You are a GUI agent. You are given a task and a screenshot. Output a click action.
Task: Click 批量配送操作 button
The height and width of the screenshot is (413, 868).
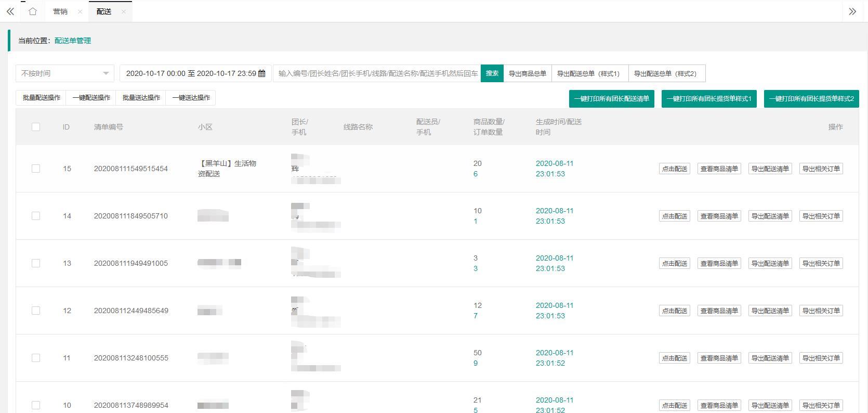(x=41, y=98)
